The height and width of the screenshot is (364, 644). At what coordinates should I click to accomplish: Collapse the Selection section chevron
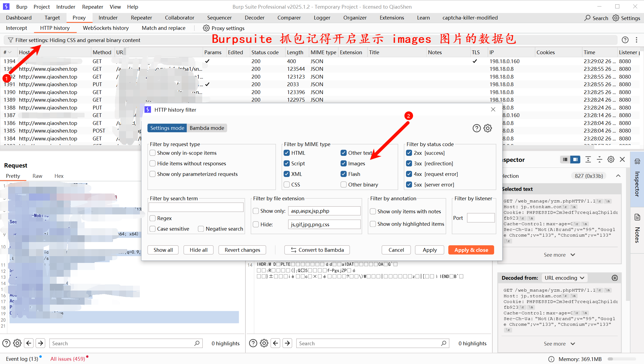tap(618, 176)
